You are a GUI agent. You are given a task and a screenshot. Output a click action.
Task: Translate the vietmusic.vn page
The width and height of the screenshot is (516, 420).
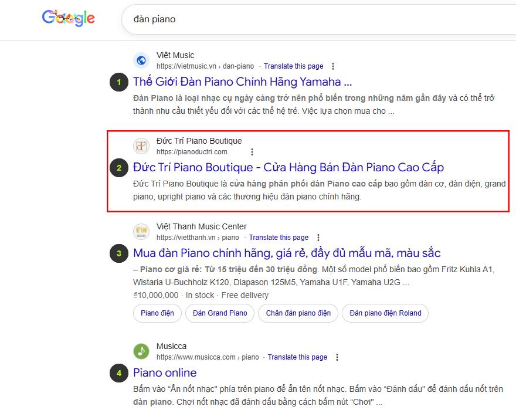click(x=294, y=66)
